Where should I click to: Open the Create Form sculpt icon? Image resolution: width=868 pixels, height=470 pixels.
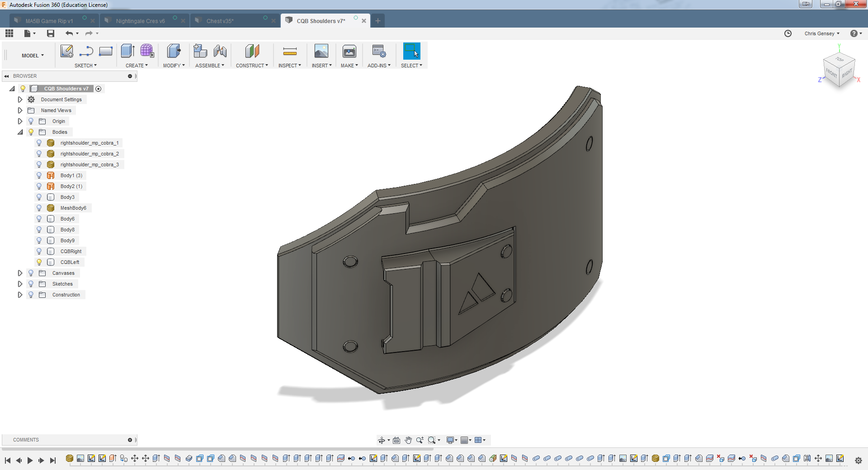(x=147, y=51)
